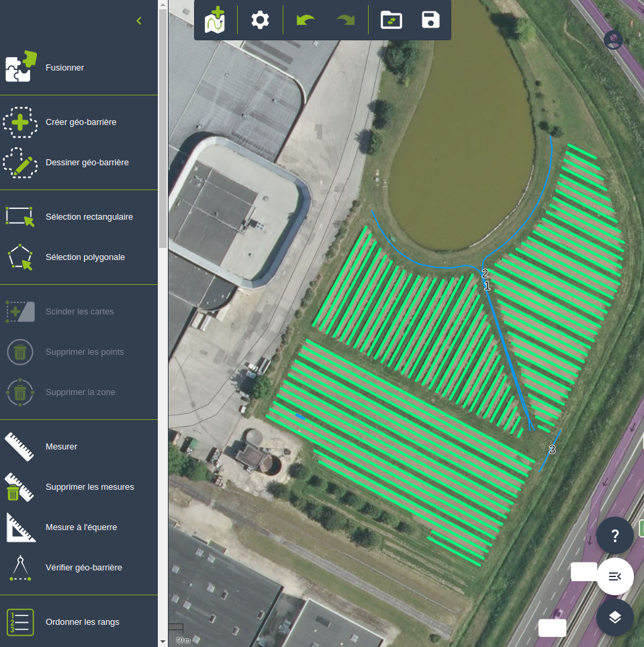Open settings gear in top toolbar

(260, 20)
